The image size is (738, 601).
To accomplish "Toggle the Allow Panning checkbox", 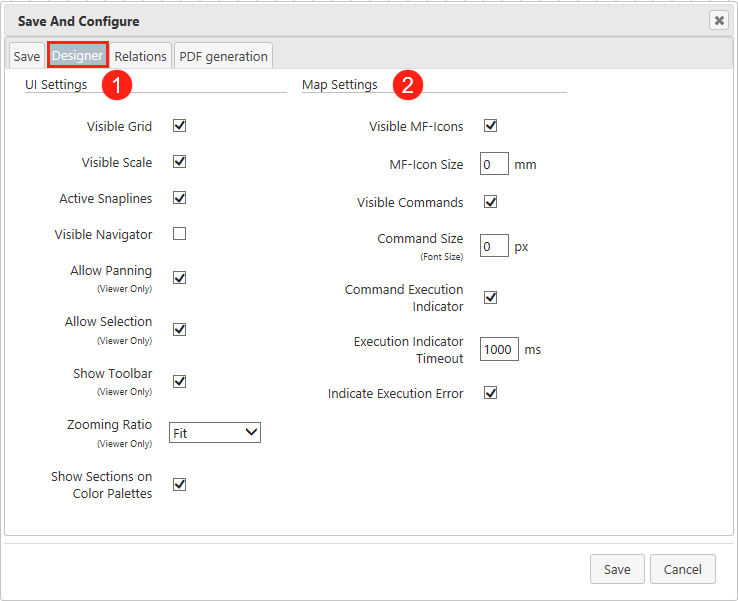I will [180, 277].
